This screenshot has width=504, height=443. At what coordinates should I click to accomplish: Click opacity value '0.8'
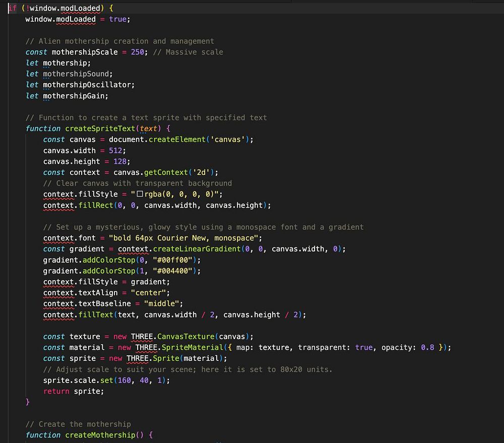[427, 347]
